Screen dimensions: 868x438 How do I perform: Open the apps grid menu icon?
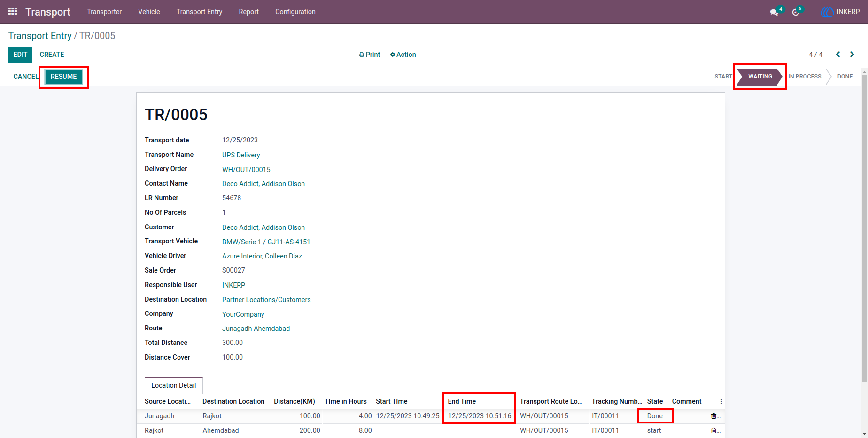tap(13, 11)
